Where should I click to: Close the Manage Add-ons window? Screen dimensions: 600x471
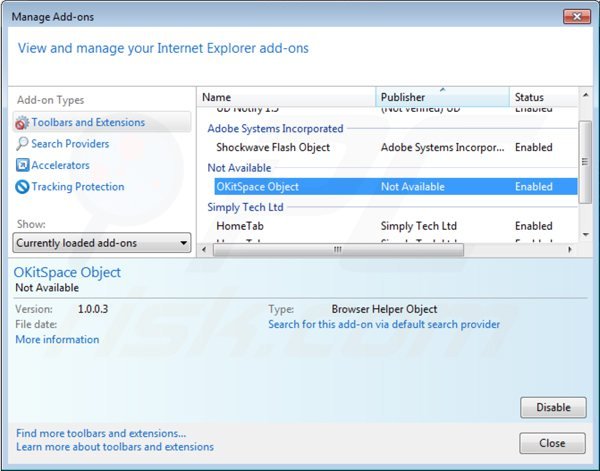(x=577, y=16)
